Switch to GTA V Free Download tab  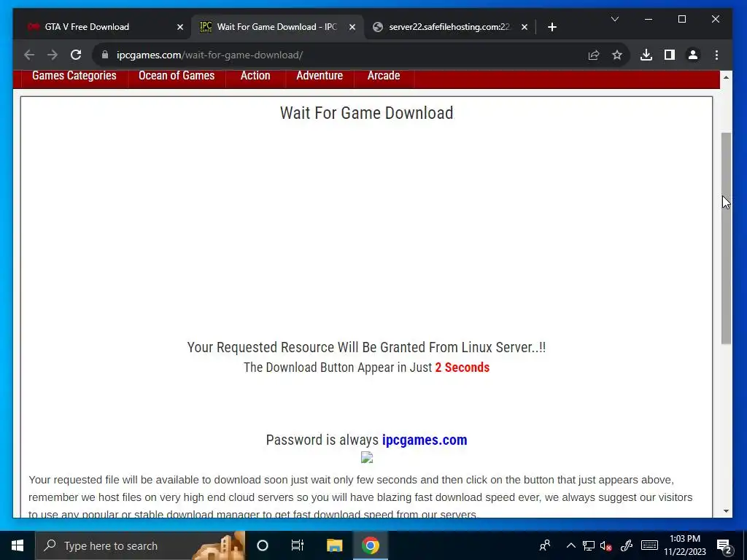pos(105,27)
